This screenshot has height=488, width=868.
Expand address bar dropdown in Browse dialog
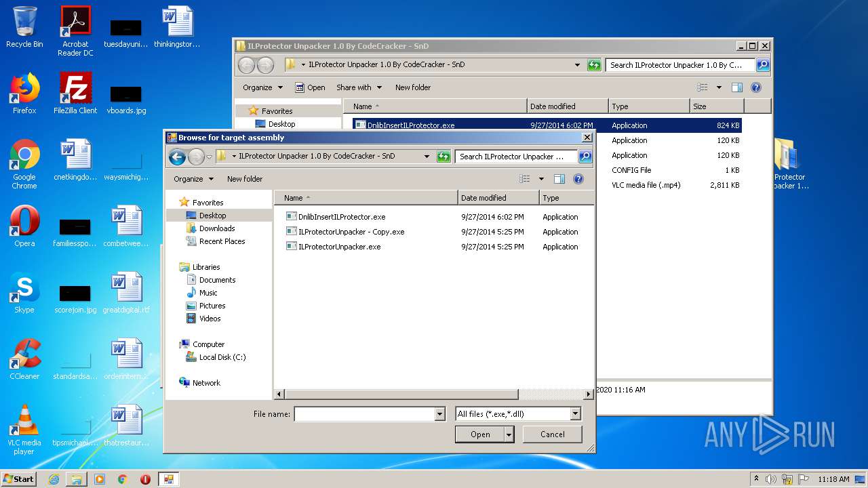427,157
